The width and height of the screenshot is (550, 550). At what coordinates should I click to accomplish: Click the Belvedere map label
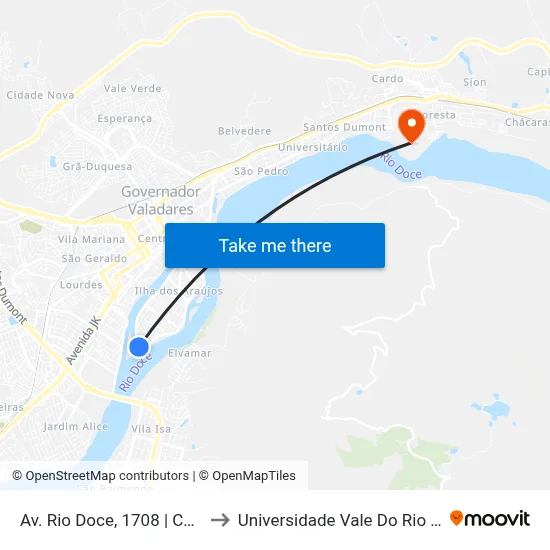[244, 131]
